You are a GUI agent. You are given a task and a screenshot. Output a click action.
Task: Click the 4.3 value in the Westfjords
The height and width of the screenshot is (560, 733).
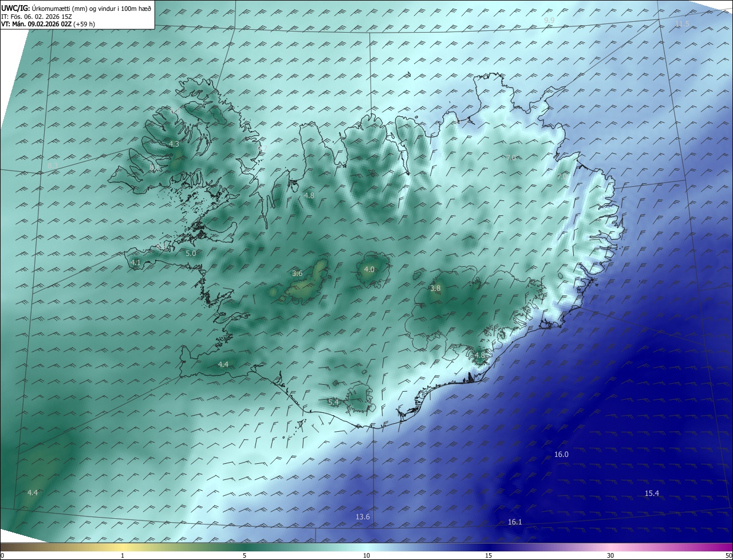[174, 144]
